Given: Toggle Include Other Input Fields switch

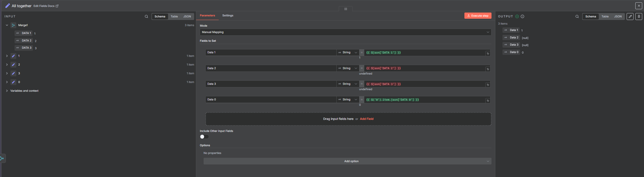Looking at the screenshot, I should [x=204, y=137].
